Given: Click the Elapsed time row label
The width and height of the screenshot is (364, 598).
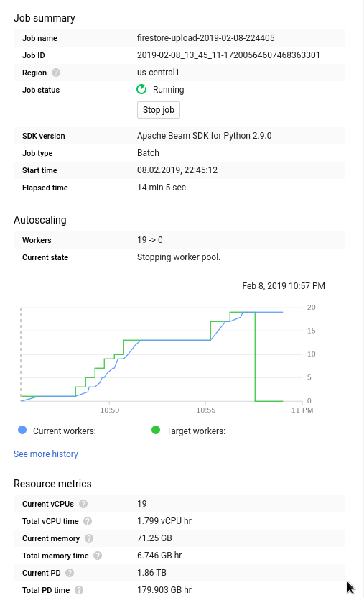Looking at the screenshot, I should tap(45, 188).
